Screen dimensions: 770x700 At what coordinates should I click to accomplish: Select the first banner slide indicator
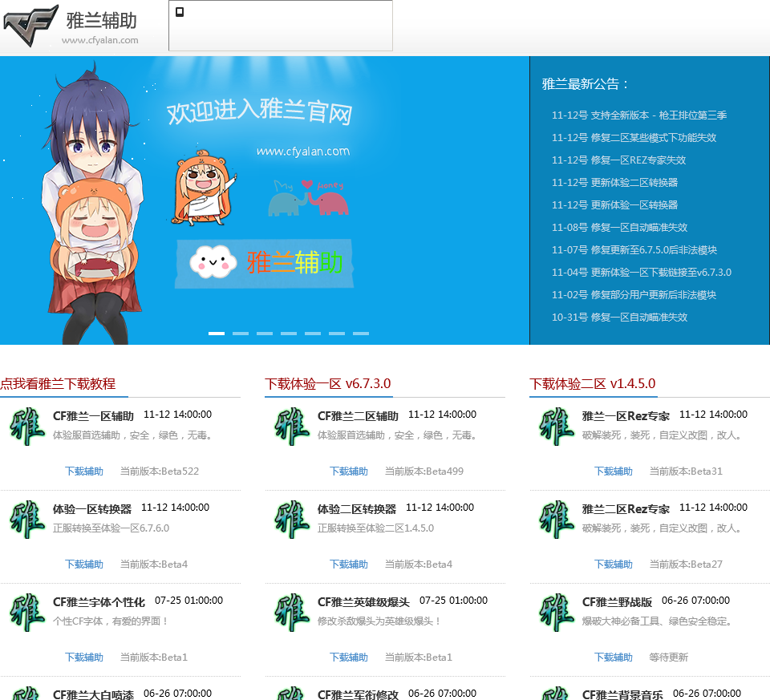[217, 334]
